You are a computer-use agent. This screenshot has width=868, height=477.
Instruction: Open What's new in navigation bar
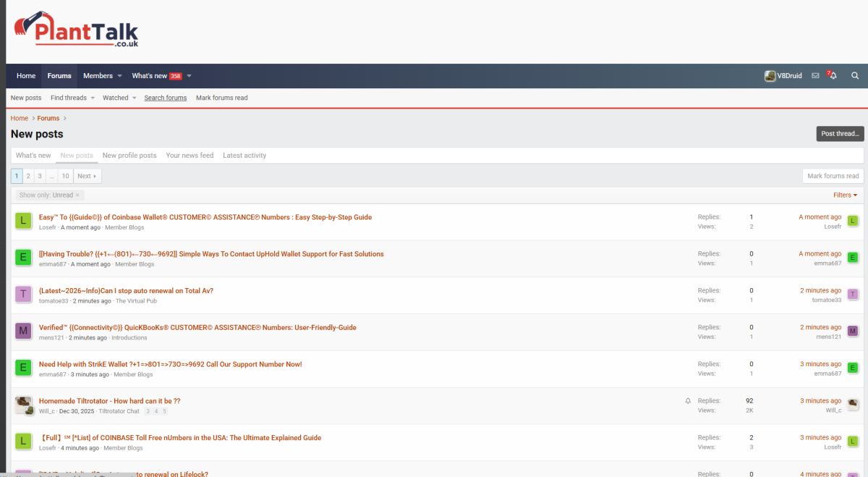pos(156,76)
